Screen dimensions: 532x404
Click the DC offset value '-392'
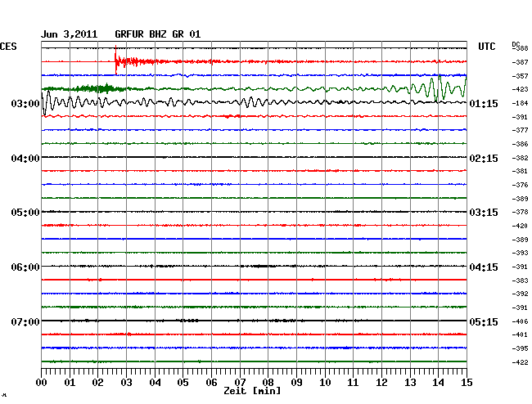520,294
